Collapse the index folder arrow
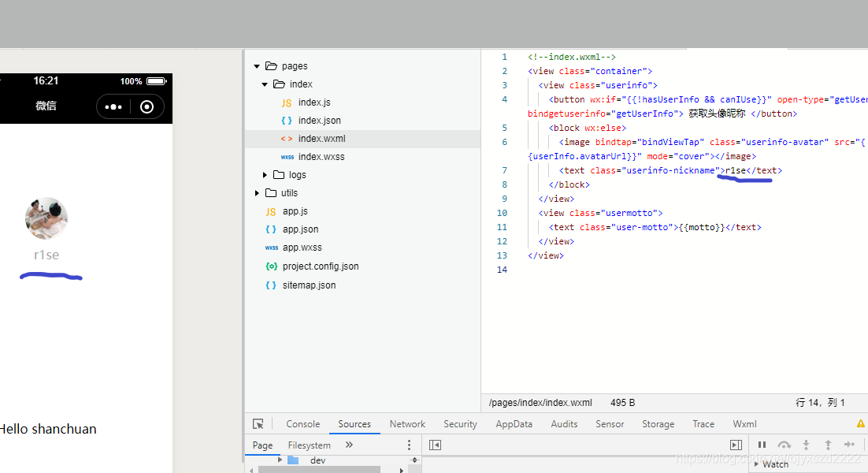868x473 pixels. point(265,84)
